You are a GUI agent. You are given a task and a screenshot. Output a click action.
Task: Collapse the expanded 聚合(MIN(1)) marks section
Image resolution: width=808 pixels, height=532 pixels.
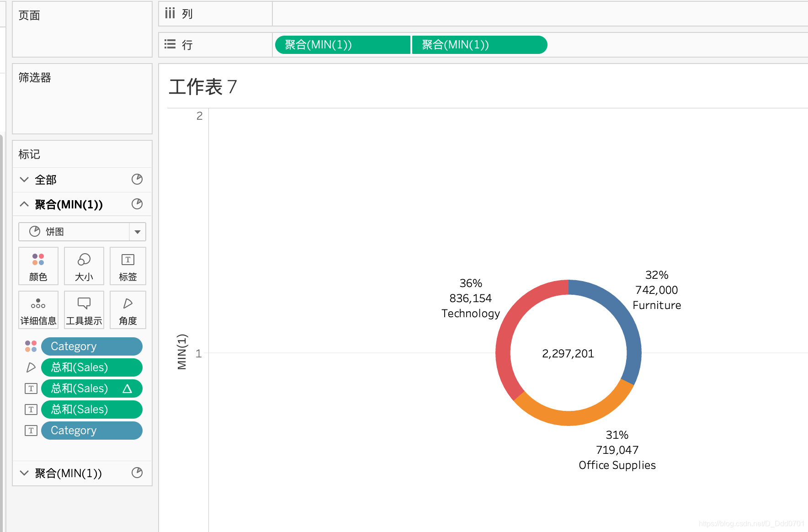(x=24, y=204)
